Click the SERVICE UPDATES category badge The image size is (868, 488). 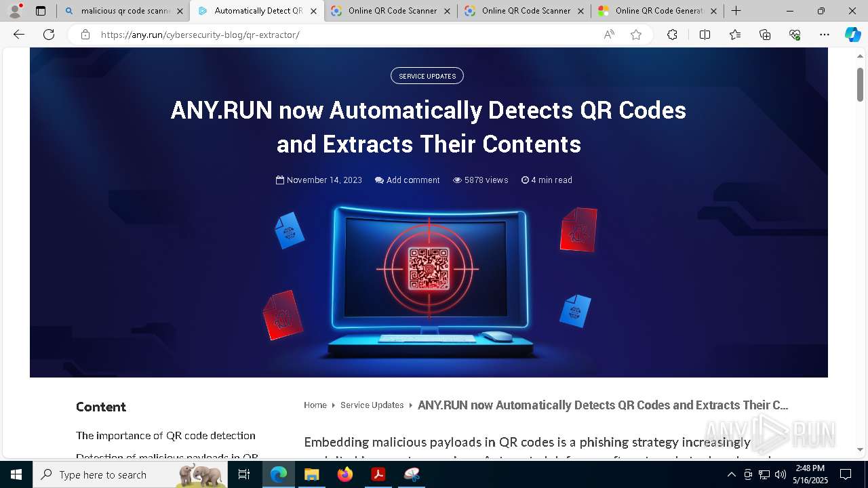click(x=427, y=76)
